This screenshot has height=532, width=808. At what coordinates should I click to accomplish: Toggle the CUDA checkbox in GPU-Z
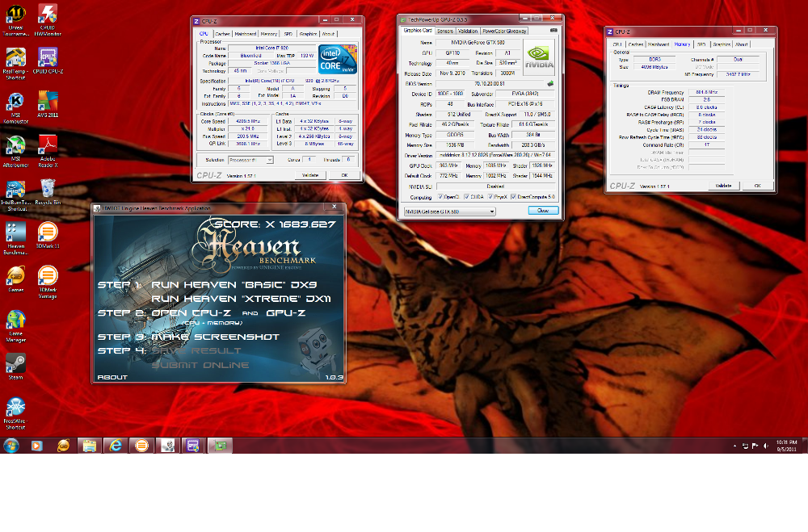(x=466, y=197)
